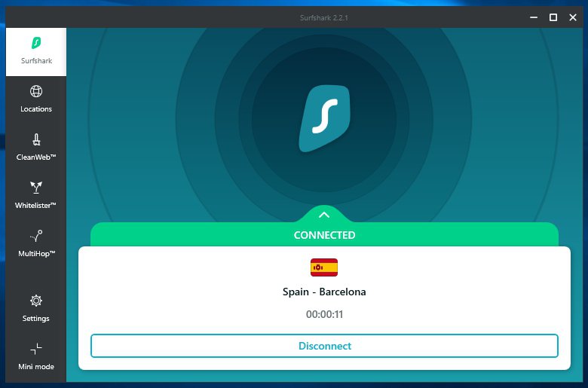Click the CleanWeb broom icon

[x=35, y=139]
